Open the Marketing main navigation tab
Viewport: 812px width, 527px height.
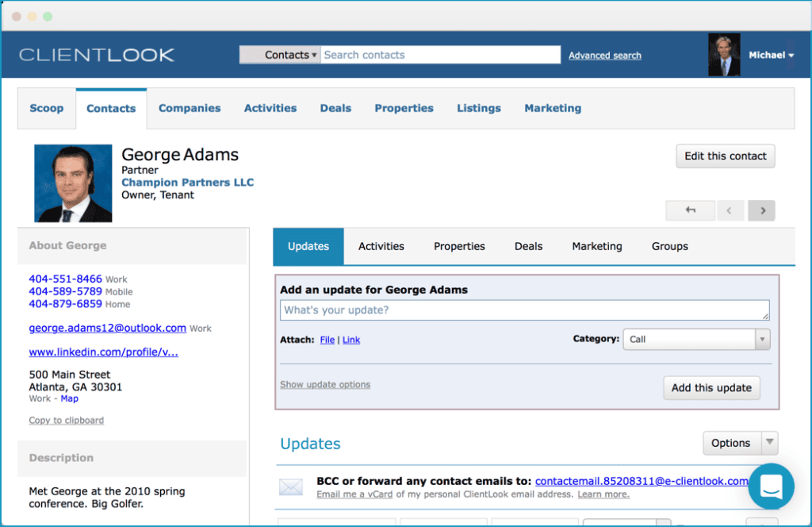553,108
